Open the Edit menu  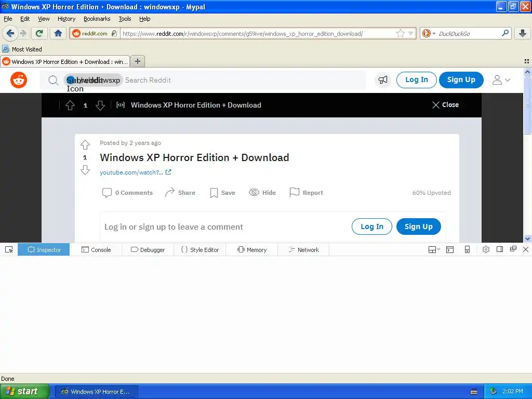pos(25,19)
